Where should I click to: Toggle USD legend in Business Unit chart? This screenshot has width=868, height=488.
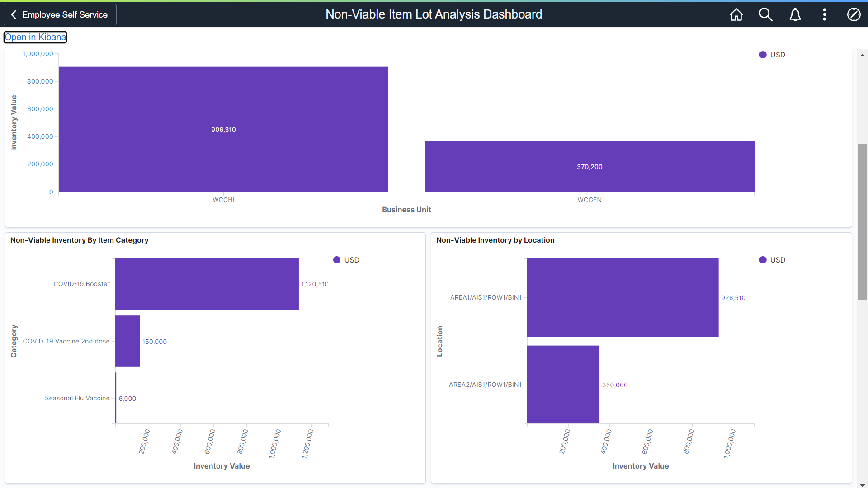tap(772, 55)
